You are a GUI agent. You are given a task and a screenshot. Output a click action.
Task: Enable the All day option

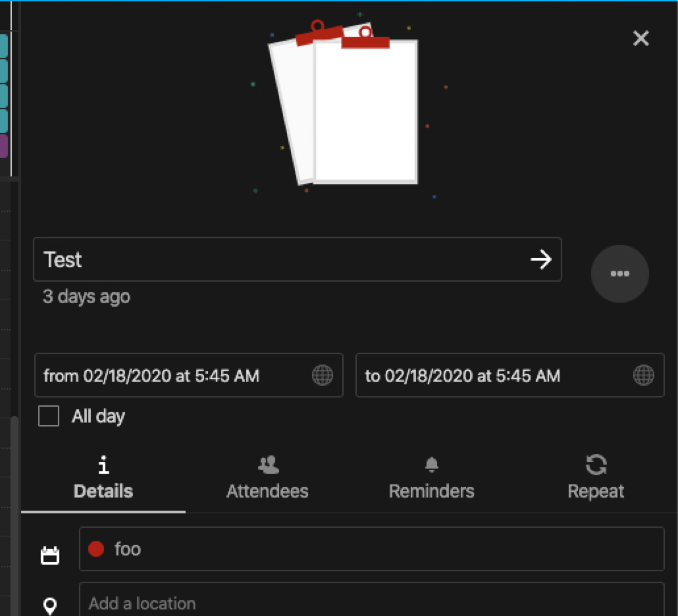48,416
